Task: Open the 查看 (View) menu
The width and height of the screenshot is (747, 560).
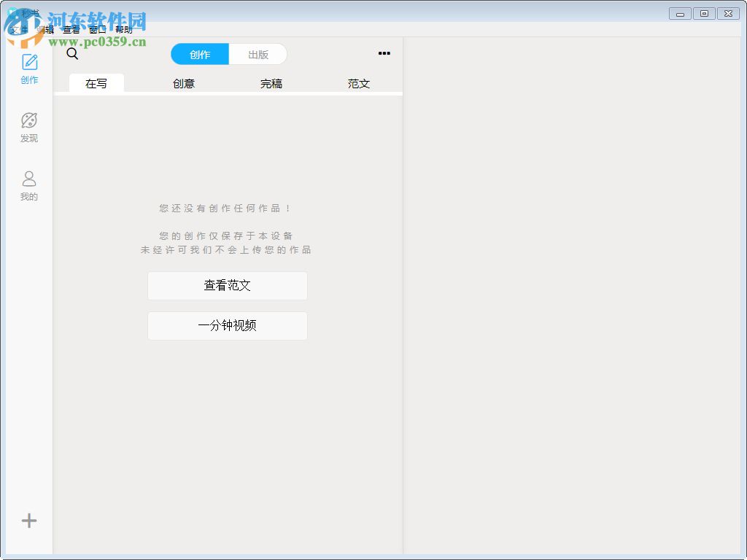Action: click(70, 29)
